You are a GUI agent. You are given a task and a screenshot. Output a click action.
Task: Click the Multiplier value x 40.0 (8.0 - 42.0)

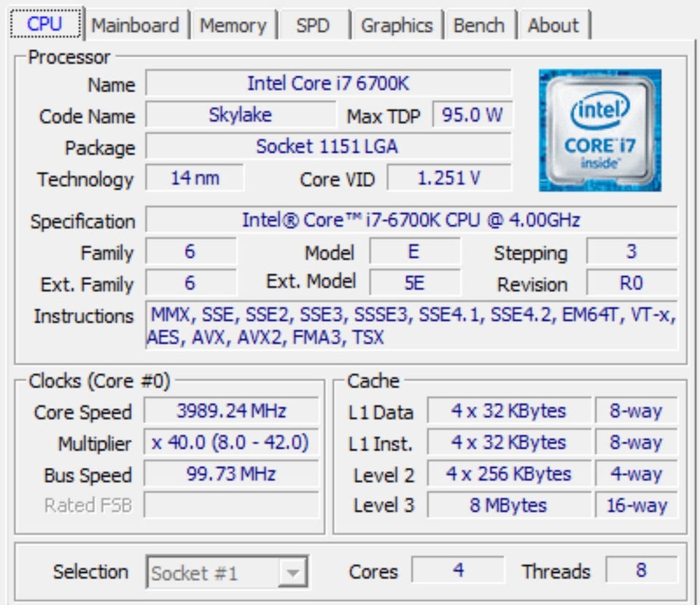click(x=231, y=442)
